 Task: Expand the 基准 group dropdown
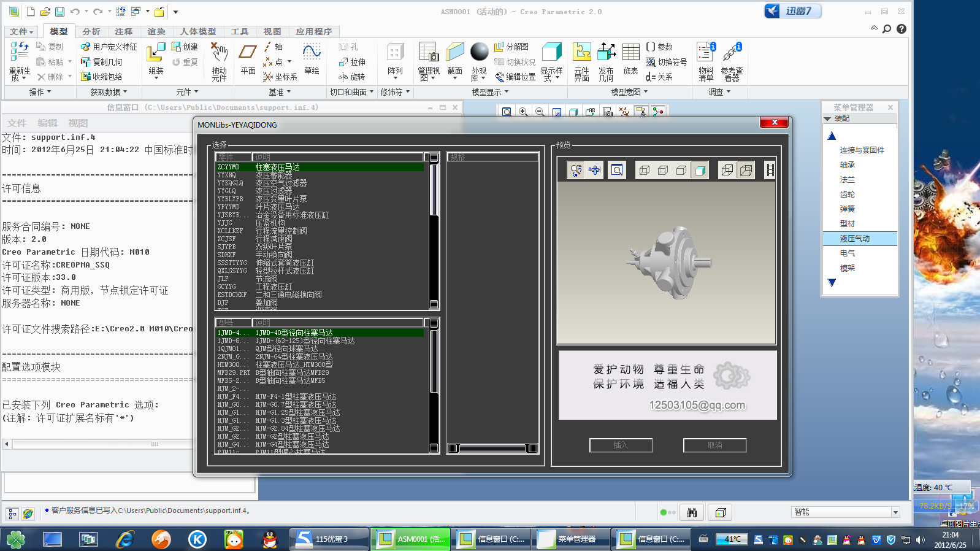tap(280, 92)
